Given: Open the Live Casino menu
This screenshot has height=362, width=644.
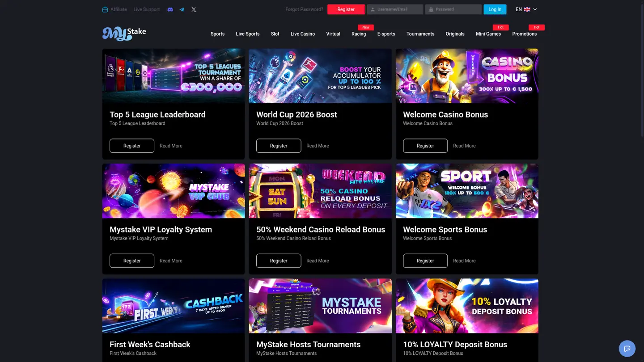Looking at the screenshot, I should click(x=303, y=34).
